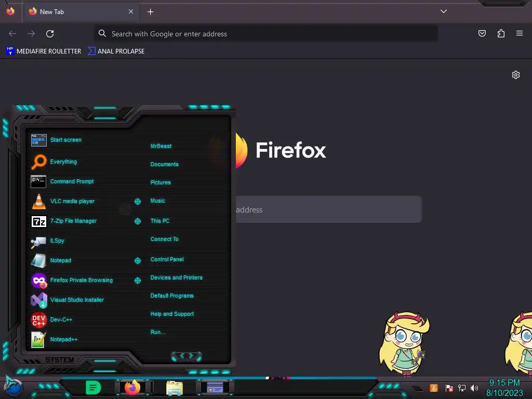Launch Visual Studio Installer icon
The image size is (532, 399).
coord(38,300)
